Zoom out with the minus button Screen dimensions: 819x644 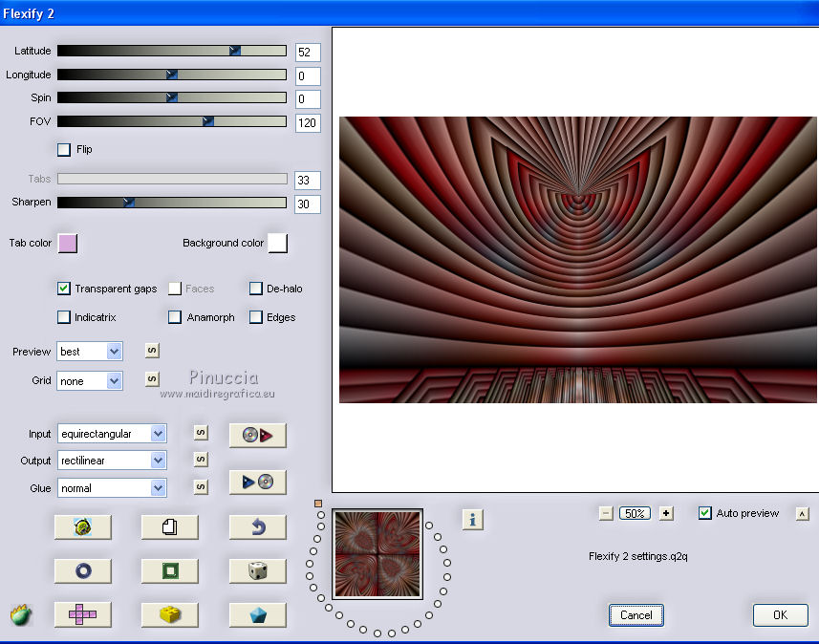605,513
